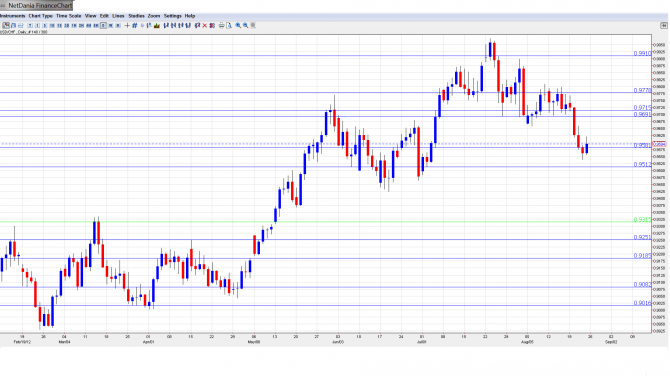Select the 8H time scale button
This screenshot has width=670, height=376.
tap(96, 26)
